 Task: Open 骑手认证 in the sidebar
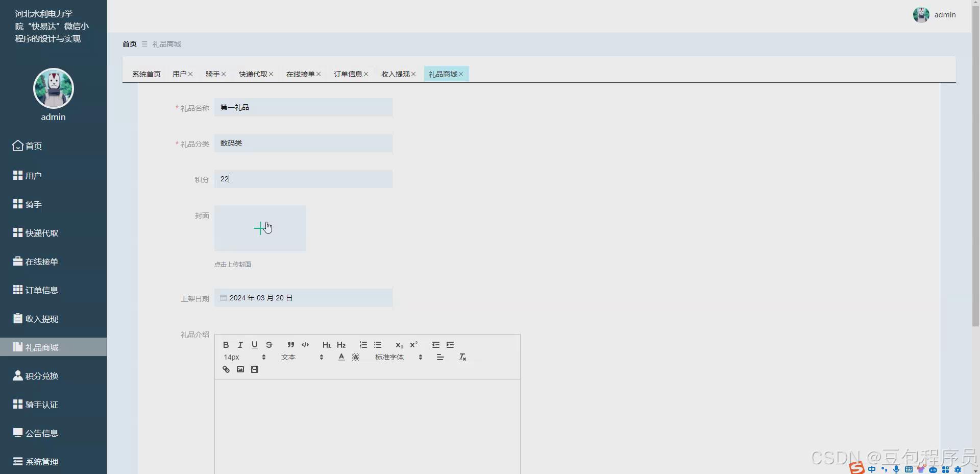pos(53,405)
